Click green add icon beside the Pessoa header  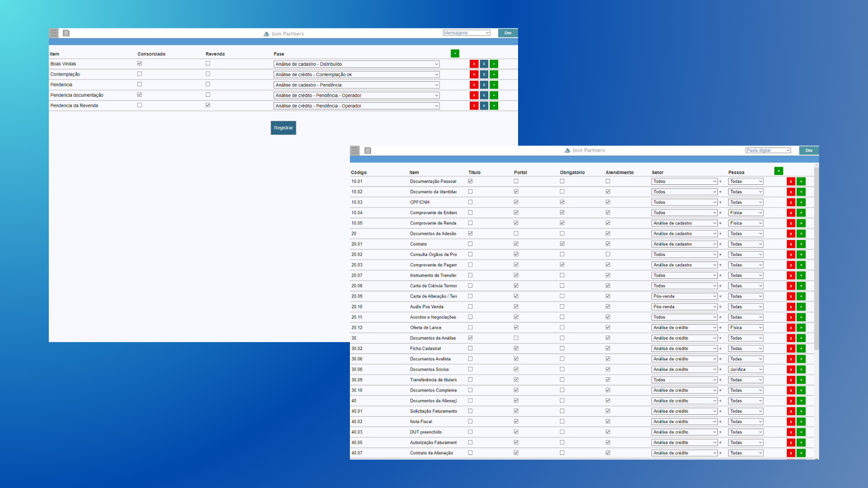pyautogui.click(x=778, y=171)
